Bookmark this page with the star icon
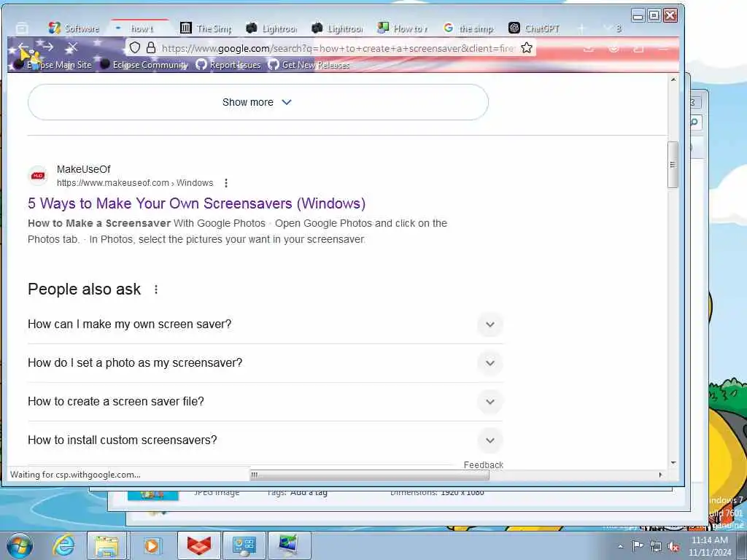This screenshot has height=560, width=747. click(x=527, y=47)
